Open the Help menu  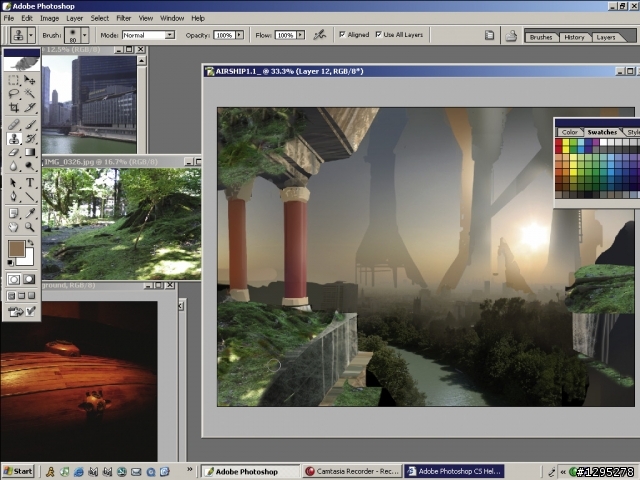click(198, 18)
